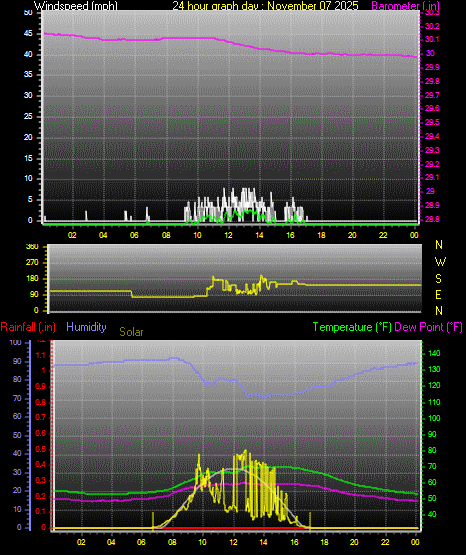Click the 24 hour graph date title
The width and height of the screenshot is (466, 555).
pyautogui.click(x=265, y=6)
